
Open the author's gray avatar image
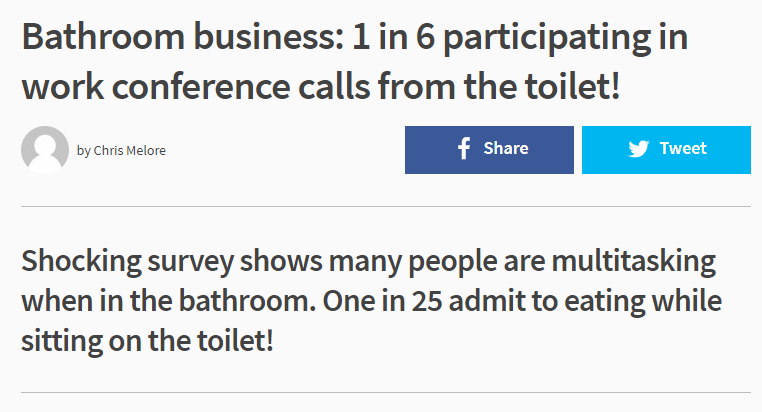(x=45, y=150)
